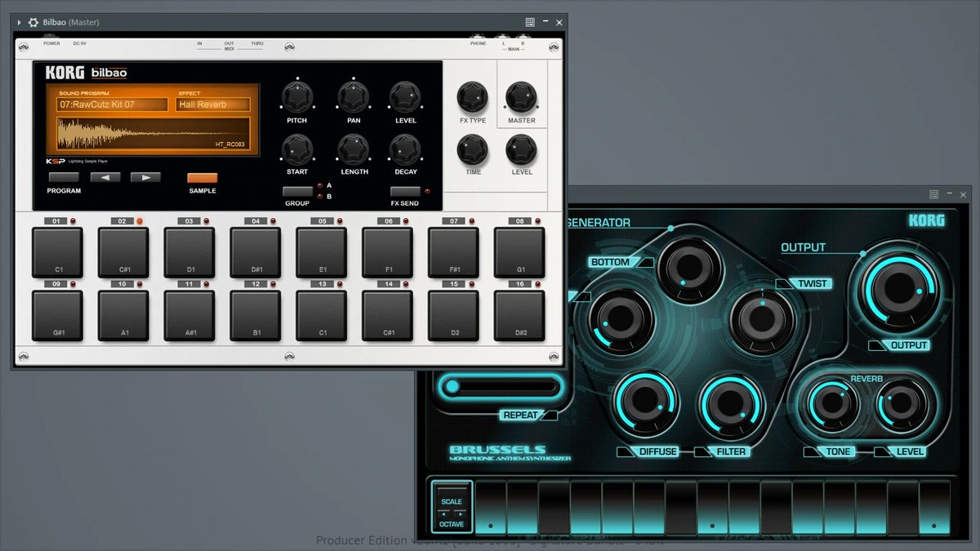Screen dimensions: 980x551
Task: Toggle the REPEAT button in Brussels
Action: (x=529, y=415)
